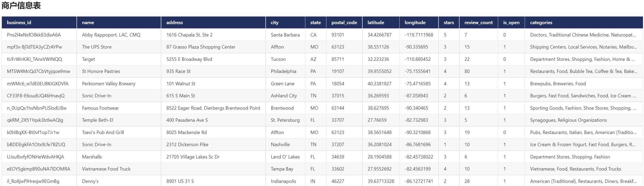
Task: Select the city column header
Action: tap(275, 23)
